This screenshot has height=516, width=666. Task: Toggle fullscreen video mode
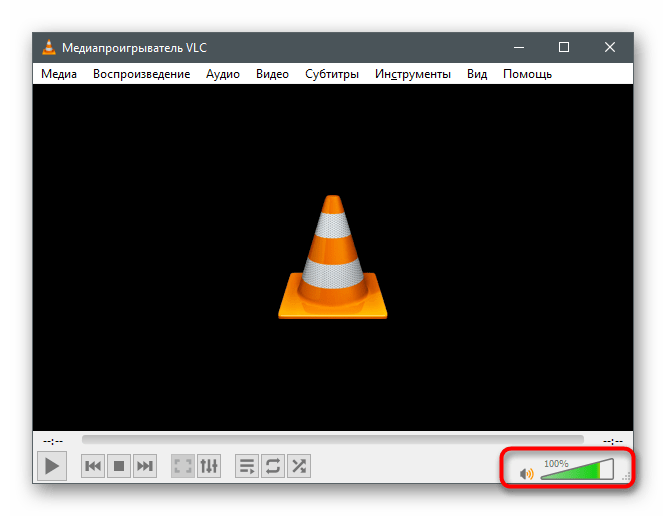(183, 466)
